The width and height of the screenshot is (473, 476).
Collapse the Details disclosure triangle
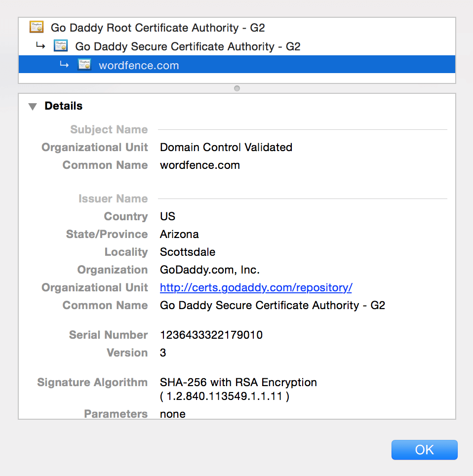coord(32,106)
